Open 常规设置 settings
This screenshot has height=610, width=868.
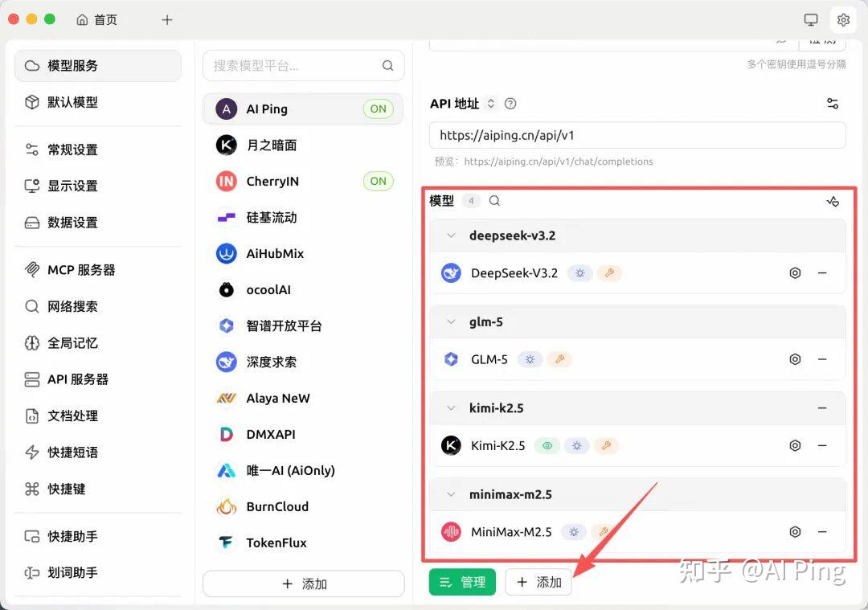pyautogui.click(x=98, y=150)
